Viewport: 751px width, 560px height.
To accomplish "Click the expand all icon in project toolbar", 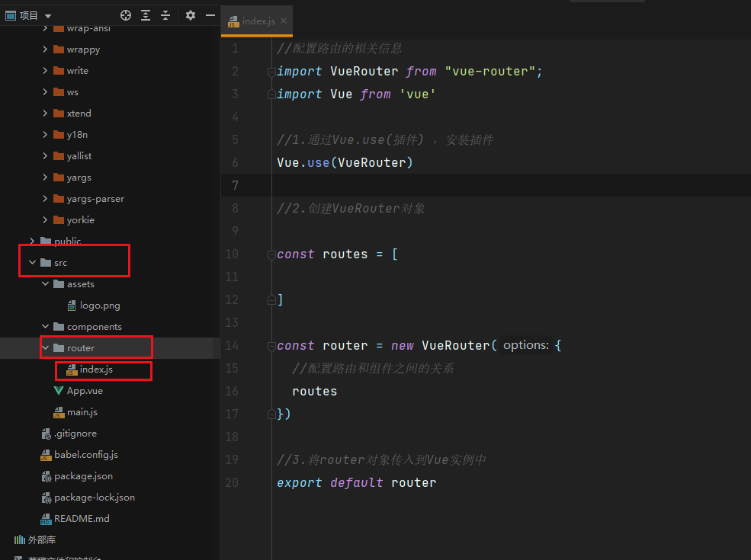I will [x=146, y=15].
